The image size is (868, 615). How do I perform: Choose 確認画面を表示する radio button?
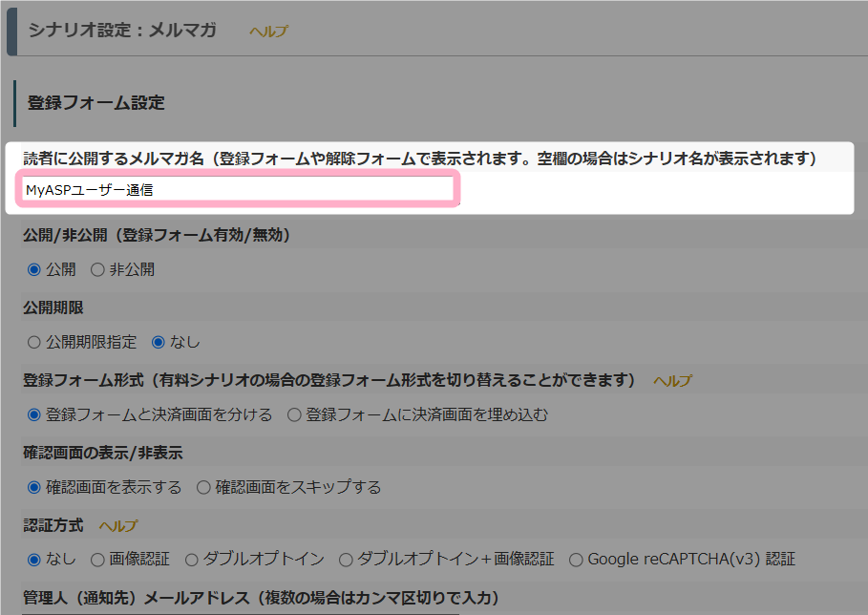(x=34, y=487)
